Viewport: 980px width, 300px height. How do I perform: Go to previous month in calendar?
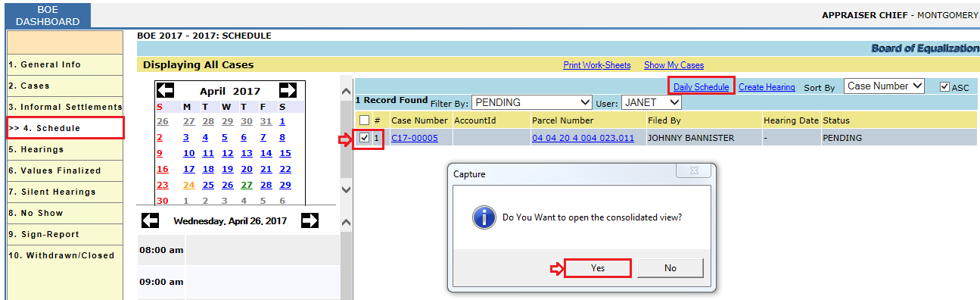click(165, 90)
